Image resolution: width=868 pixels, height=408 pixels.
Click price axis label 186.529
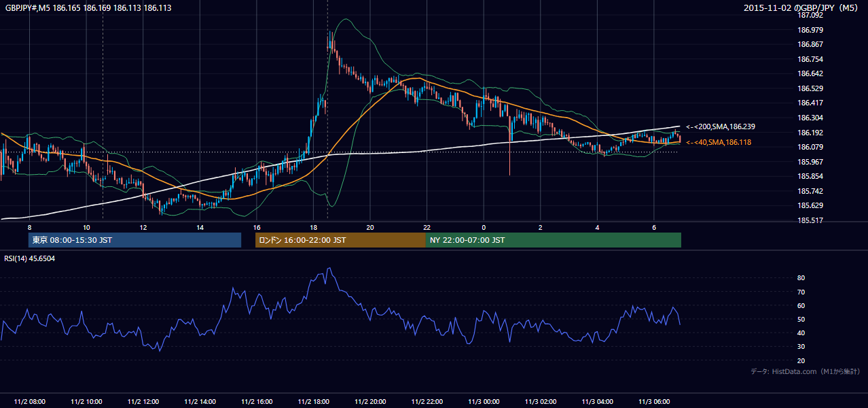[809, 88]
